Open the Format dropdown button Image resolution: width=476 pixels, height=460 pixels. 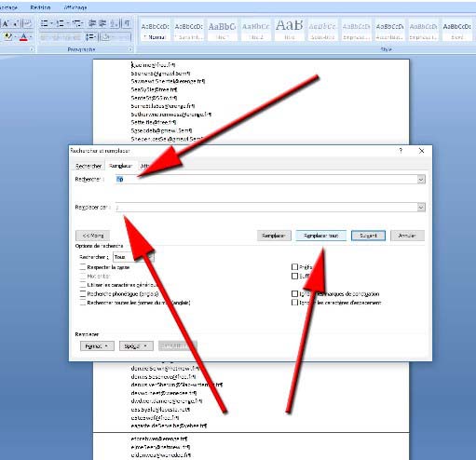pos(97,345)
